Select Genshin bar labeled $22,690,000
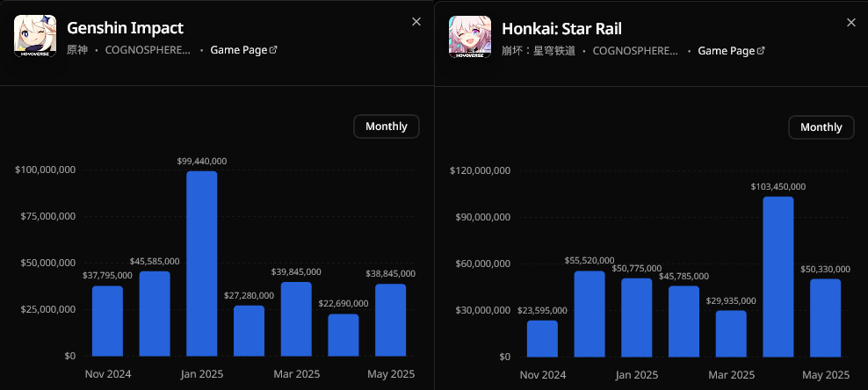The image size is (868, 390). pos(344,336)
